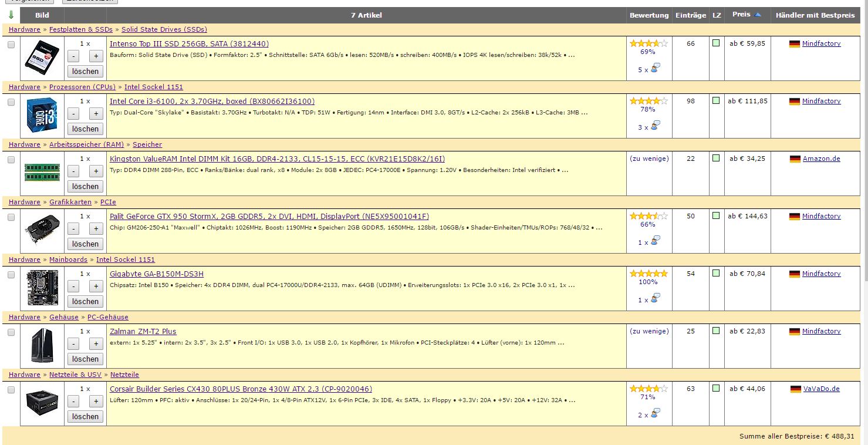Image resolution: width=868 pixels, height=445 pixels.
Task: Click the LZ column header
Action: (x=717, y=15)
